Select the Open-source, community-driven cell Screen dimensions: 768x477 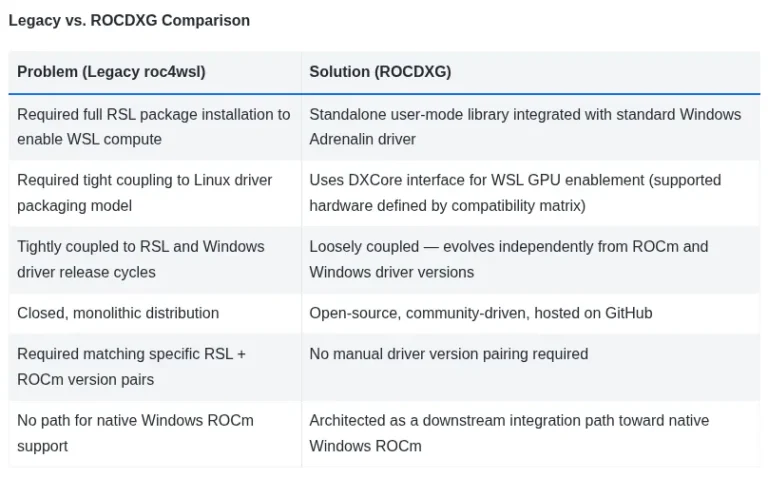[x=480, y=313]
